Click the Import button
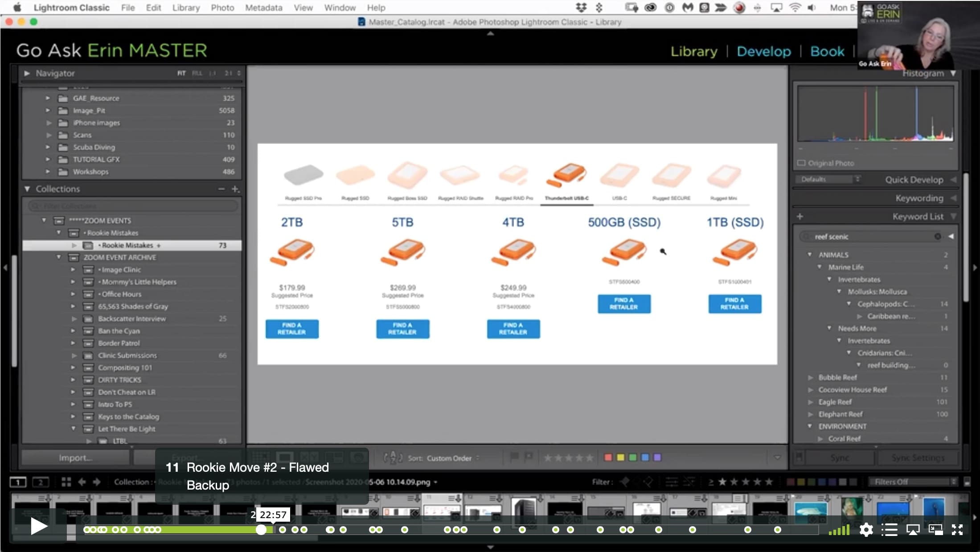Screen dimensions: 980x552 coord(75,458)
